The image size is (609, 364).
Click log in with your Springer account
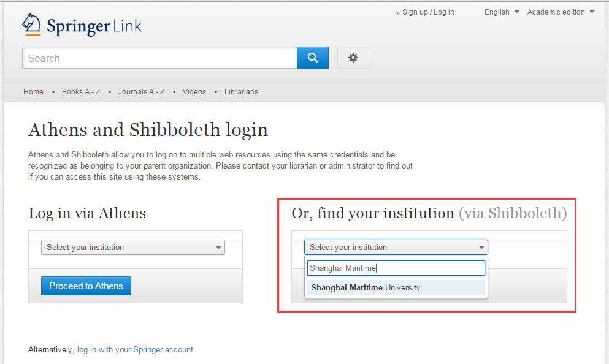point(135,350)
